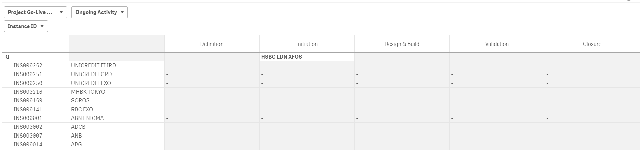Select the Design & Build column header
Viewport: 644px width, 150px height.
coord(402,44)
